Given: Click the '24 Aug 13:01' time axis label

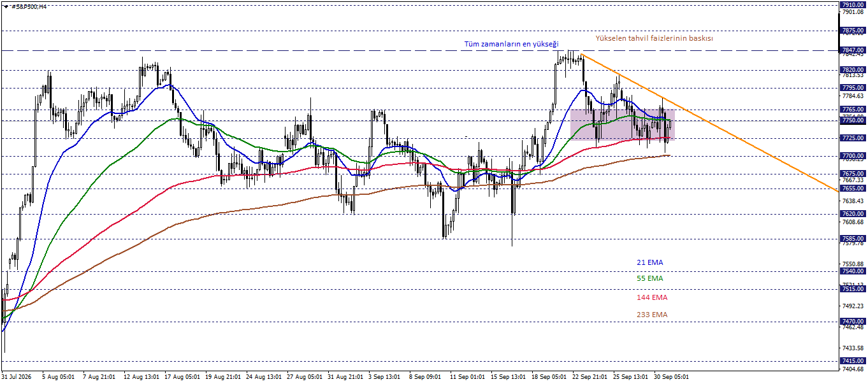Looking at the screenshot, I should coord(264,377).
